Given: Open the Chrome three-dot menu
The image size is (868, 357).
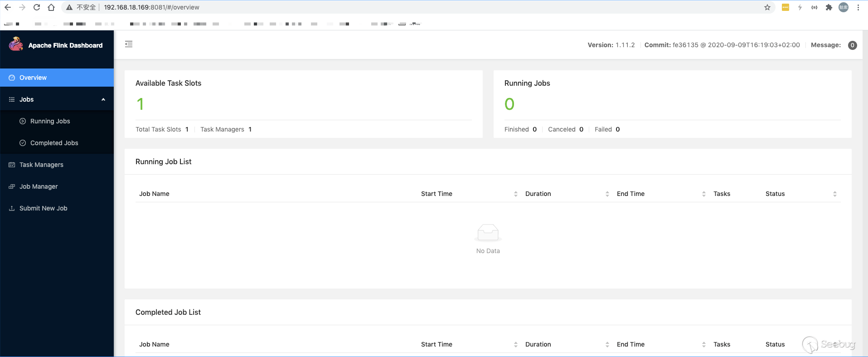Looking at the screenshot, I should tap(858, 7).
